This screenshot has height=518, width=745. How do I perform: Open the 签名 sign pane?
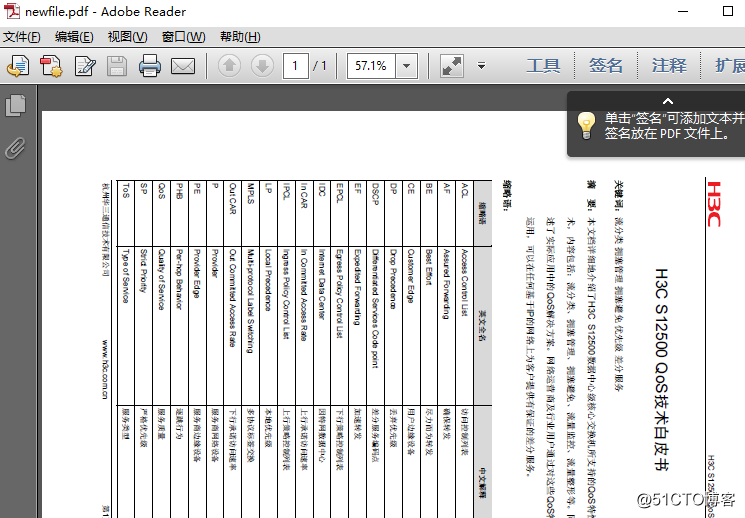pyautogui.click(x=606, y=66)
